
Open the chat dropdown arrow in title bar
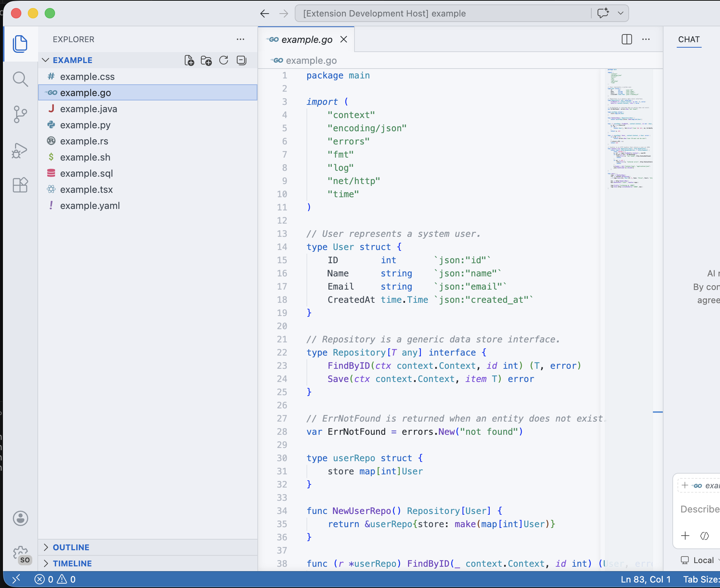point(621,14)
